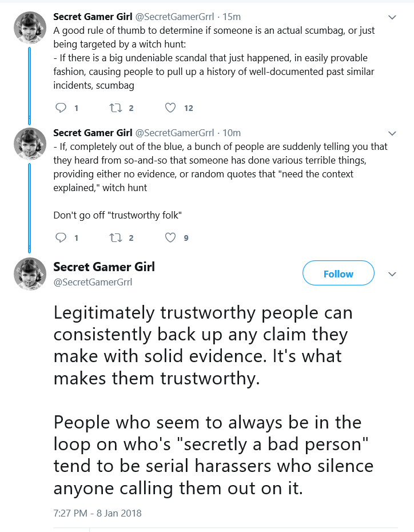Expand options chevron on 15m tweet
414x532 pixels.
[392, 17]
